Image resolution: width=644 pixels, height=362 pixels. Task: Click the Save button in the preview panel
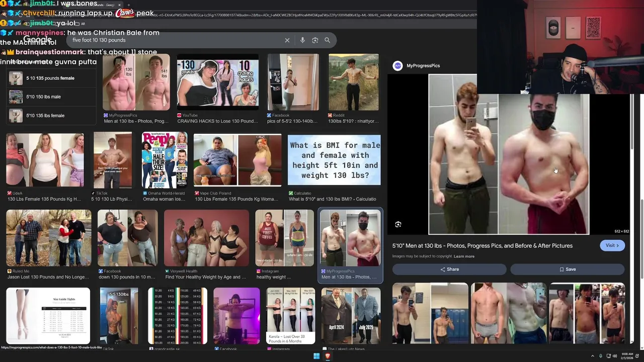(568, 269)
